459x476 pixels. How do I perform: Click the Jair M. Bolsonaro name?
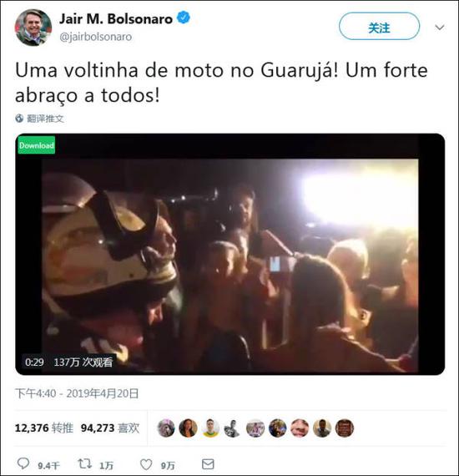[116, 19]
